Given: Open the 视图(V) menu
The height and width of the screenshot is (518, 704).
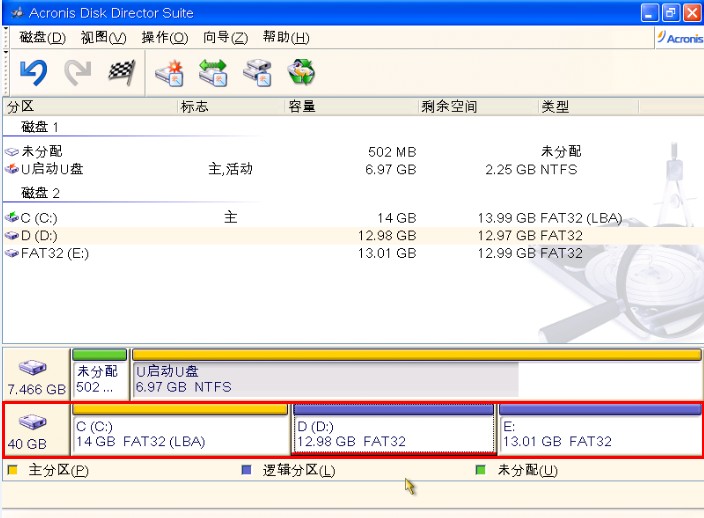Looking at the screenshot, I should click(x=104, y=37).
